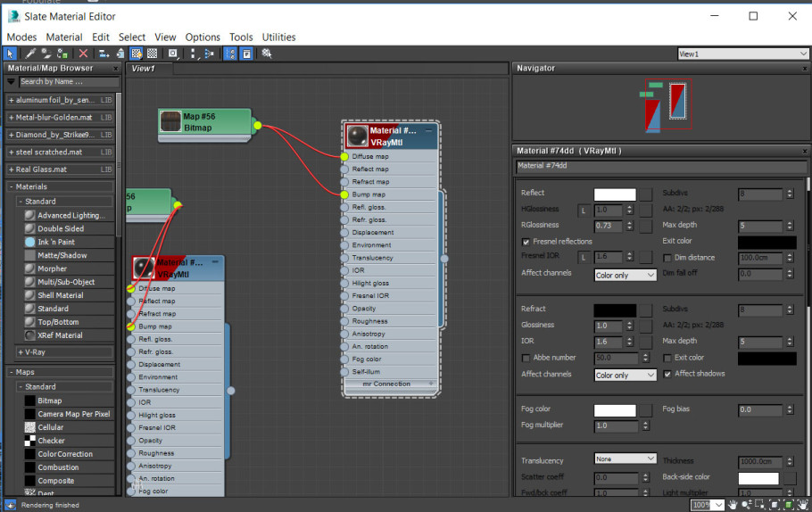Open the Utilities menu
This screenshot has height=512, width=812.
(278, 37)
